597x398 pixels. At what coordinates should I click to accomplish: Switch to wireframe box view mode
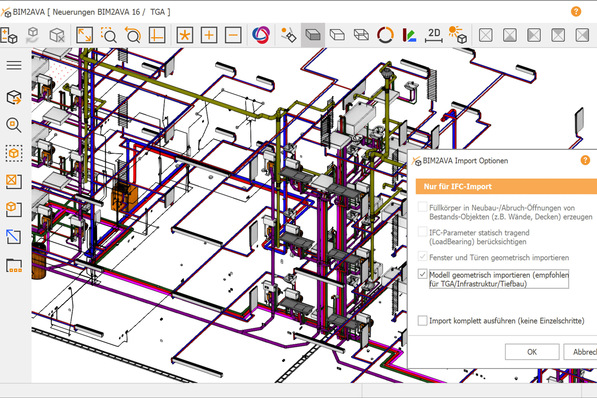coord(361,35)
